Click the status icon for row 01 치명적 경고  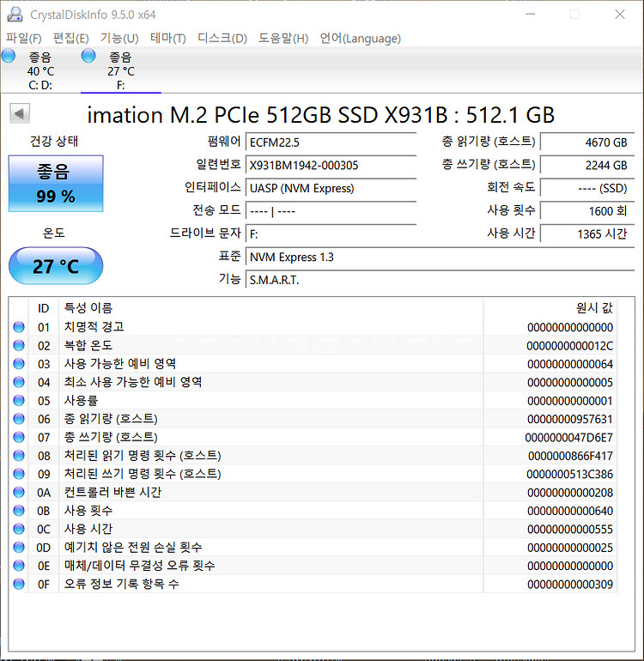(x=19, y=327)
